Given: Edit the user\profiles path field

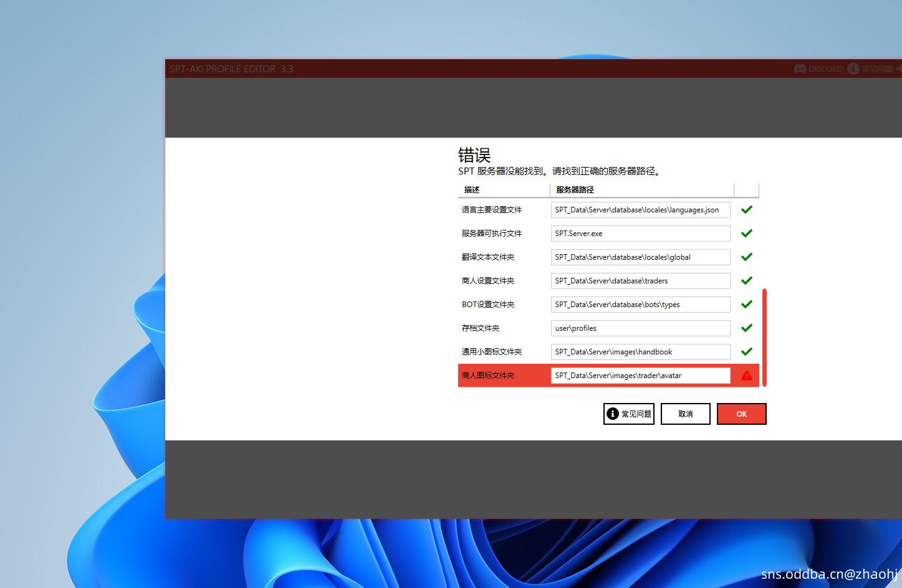Looking at the screenshot, I should 640,328.
